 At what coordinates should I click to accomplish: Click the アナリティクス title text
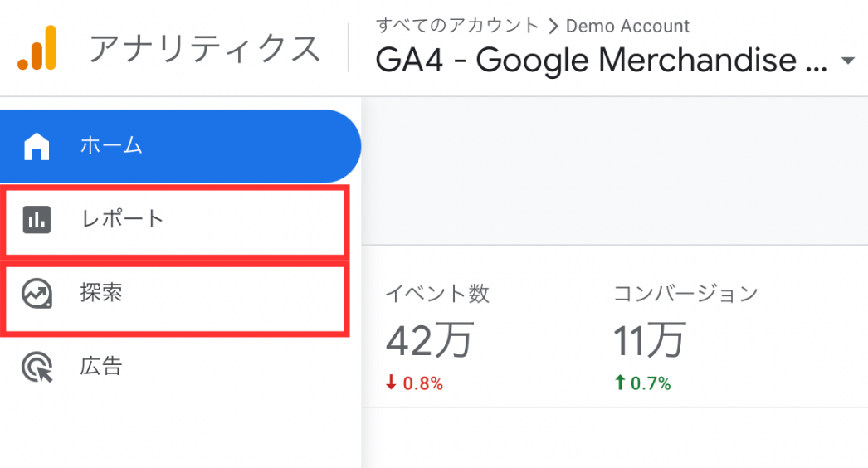205,48
